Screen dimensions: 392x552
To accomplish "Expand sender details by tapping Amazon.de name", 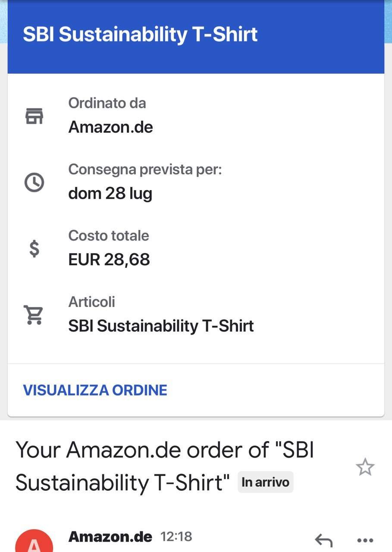I will coord(110,537).
